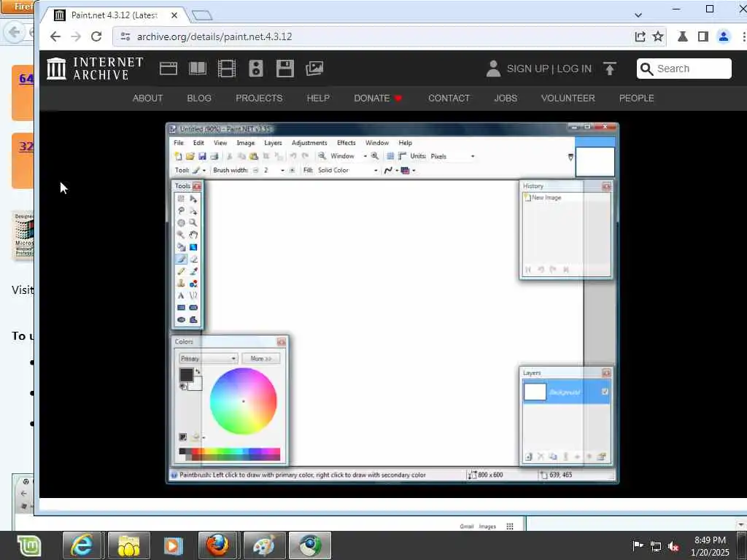Click the muted volume tray icon
Viewport: 747px width, 560px height.
[x=673, y=545]
